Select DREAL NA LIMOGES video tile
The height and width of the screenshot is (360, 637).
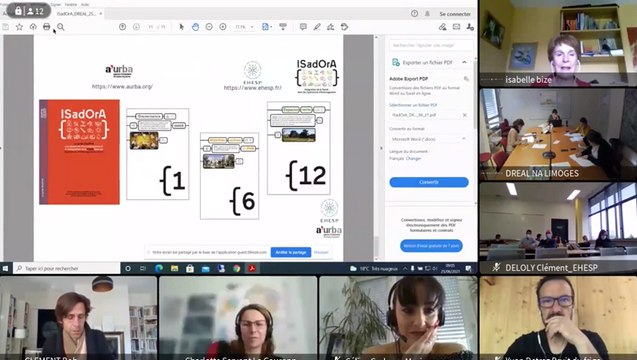(558, 134)
